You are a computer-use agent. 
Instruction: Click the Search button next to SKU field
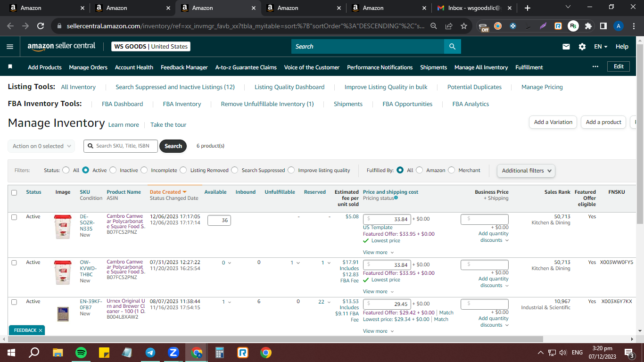(173, 146)
